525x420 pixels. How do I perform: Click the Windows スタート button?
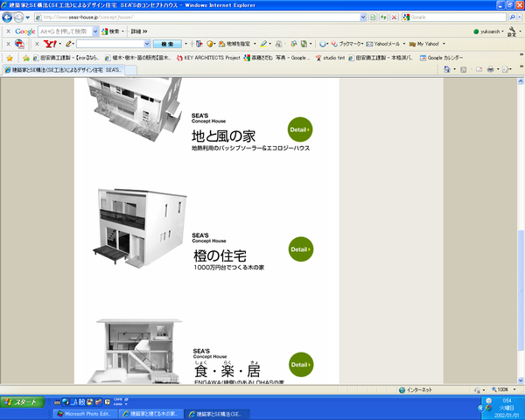pos(23,402)
